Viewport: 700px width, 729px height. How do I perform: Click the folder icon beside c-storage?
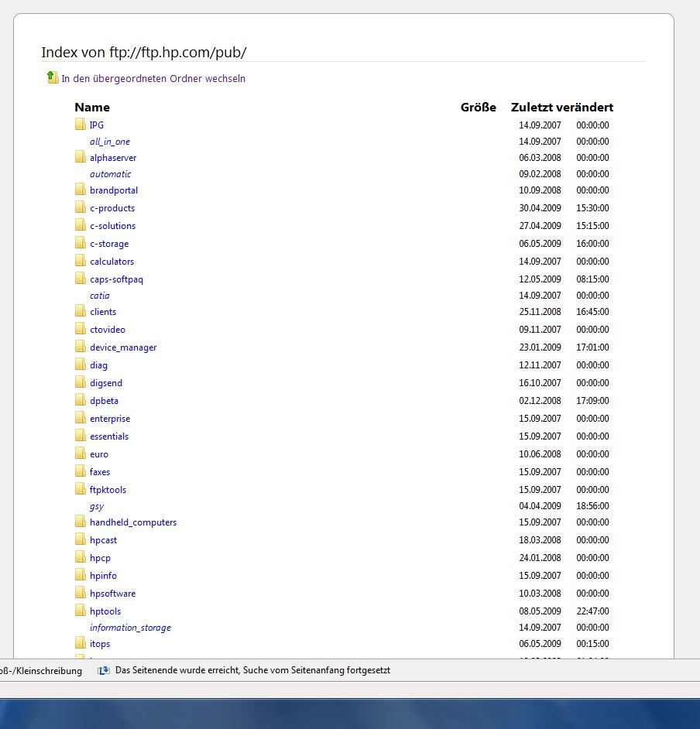click(x=81, y=243)
